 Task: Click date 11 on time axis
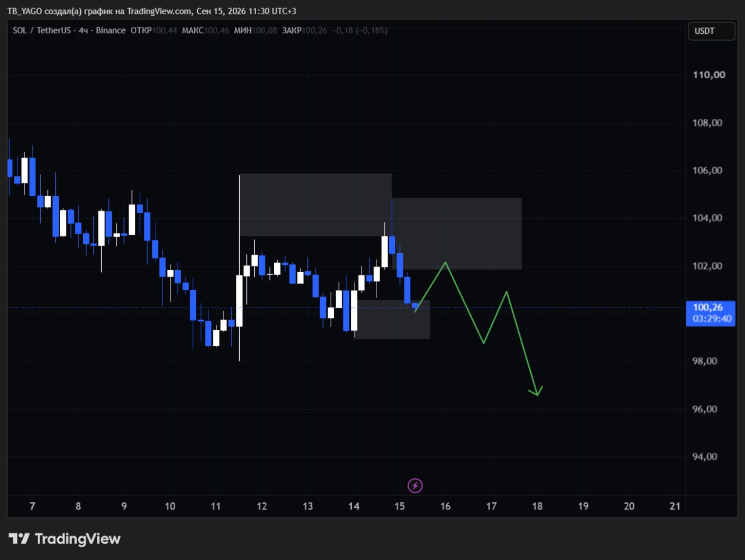click(216, 506)
